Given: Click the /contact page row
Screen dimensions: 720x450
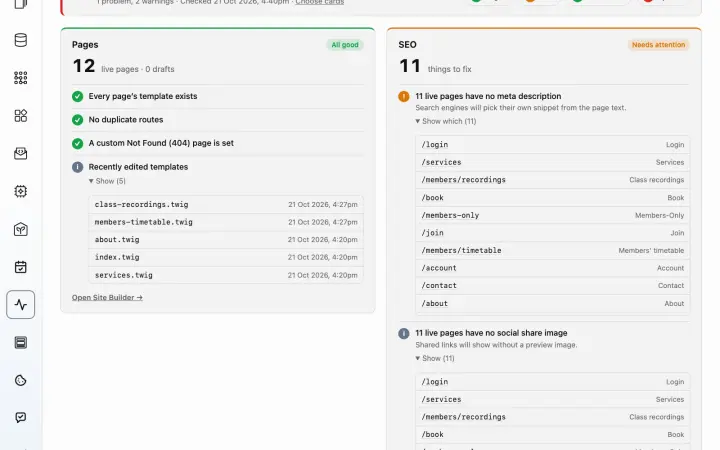Looking at the screenshot, I should click(x=552, y=286).
